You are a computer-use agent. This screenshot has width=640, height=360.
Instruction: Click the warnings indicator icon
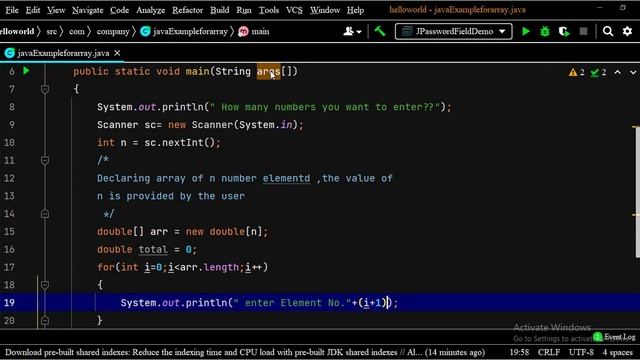576,73
